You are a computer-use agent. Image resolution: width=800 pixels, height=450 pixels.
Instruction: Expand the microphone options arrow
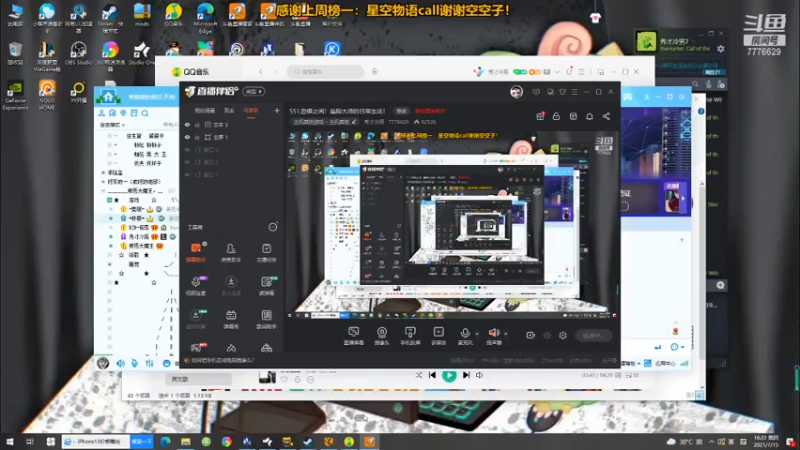pos(477,334)
